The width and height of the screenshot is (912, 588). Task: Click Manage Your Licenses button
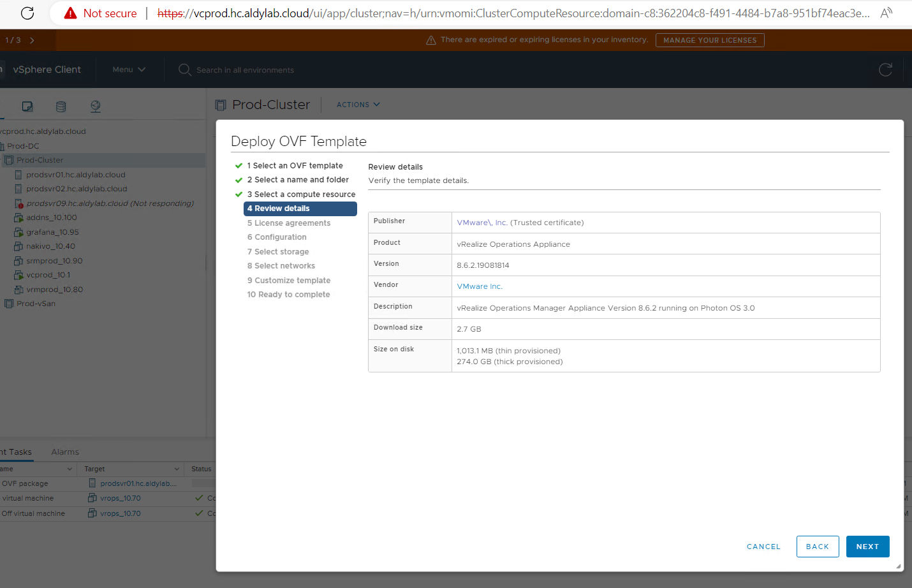click(710, 40)
